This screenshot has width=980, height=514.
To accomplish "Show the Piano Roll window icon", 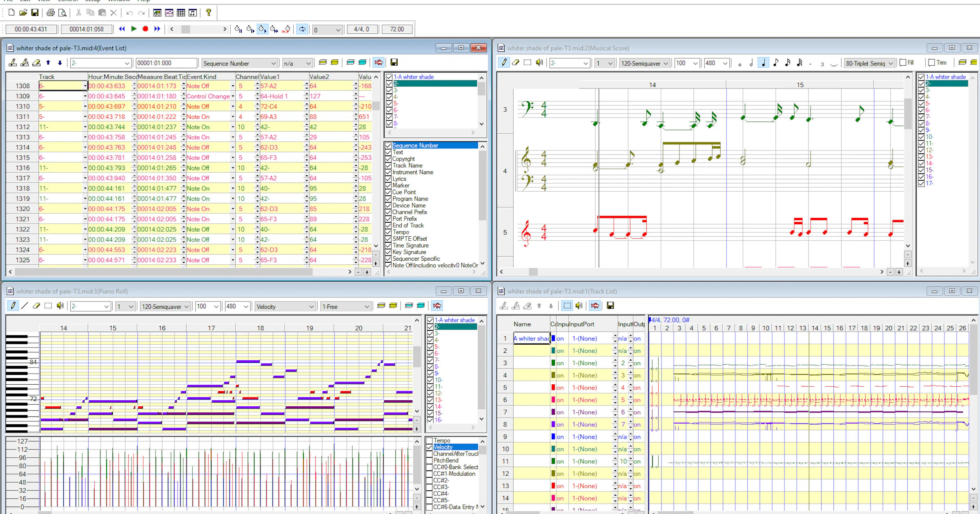I will pyautogui.click(x=169, y=13).
